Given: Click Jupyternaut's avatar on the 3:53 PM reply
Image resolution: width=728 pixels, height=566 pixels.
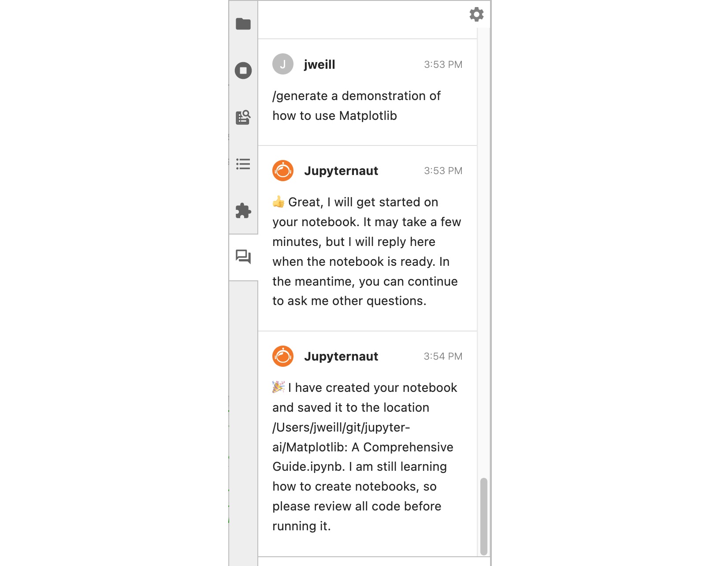Looking at the screenshot, I should coord(283,171).
